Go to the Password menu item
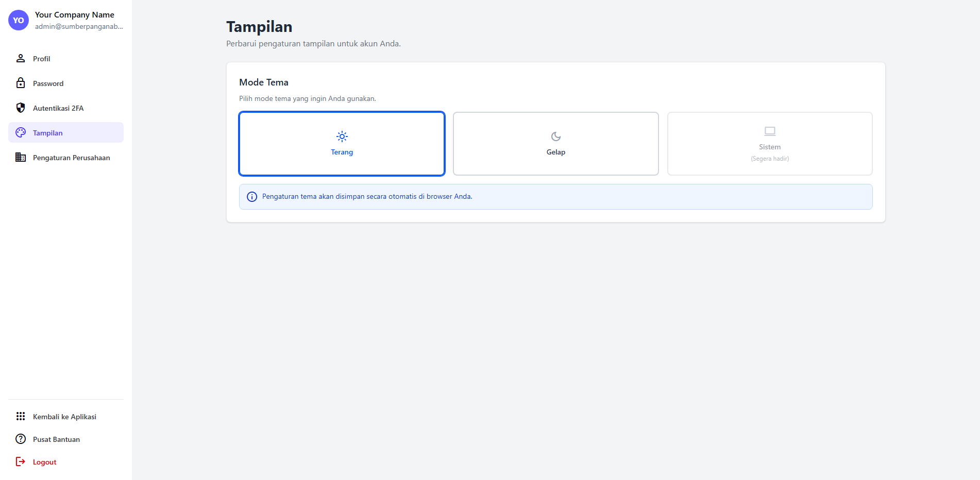The image size is (980, 480). [x=48, y=83]
